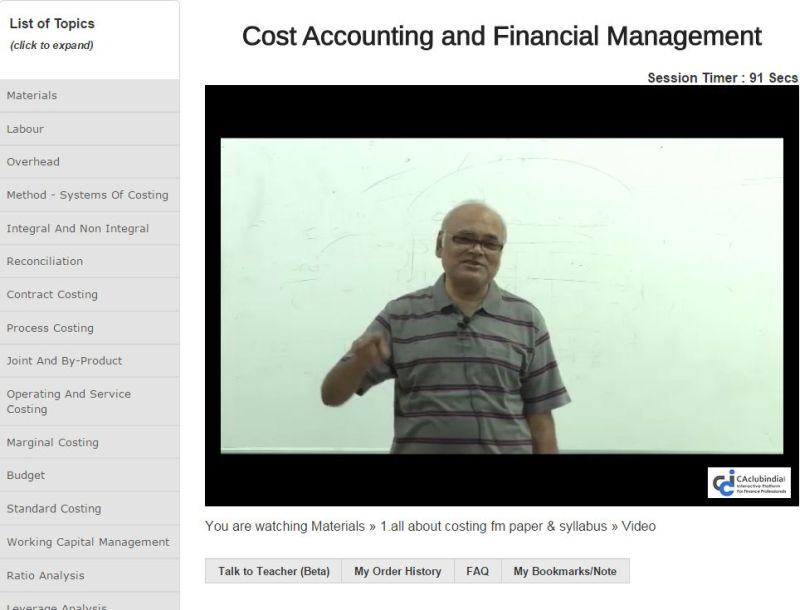
Task: Select the Contract Costing topic
Action: click(52, 295)
